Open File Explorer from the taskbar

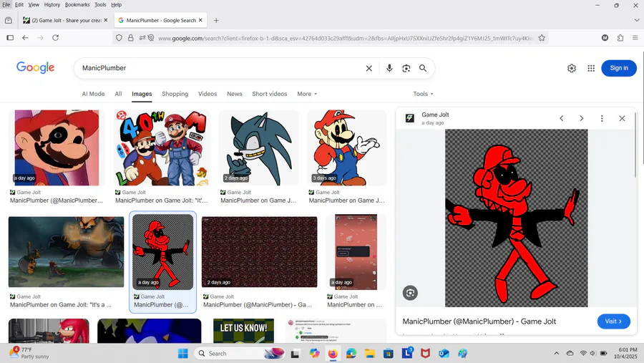click(370, 353)
